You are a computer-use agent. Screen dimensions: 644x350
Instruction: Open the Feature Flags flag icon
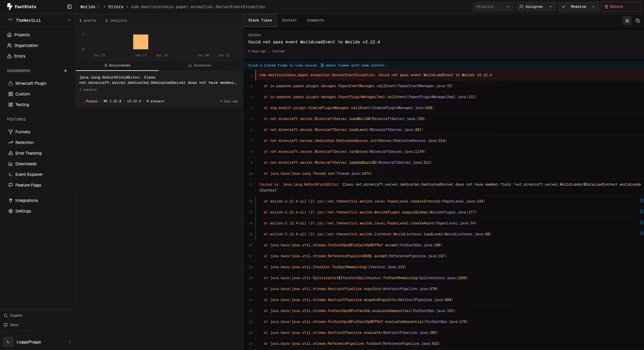click(11, 185)
